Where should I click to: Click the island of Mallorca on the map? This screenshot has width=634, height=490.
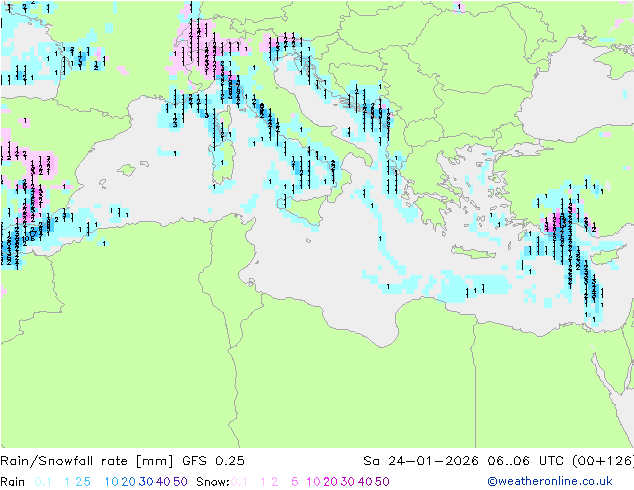click(x=127, y=170)
